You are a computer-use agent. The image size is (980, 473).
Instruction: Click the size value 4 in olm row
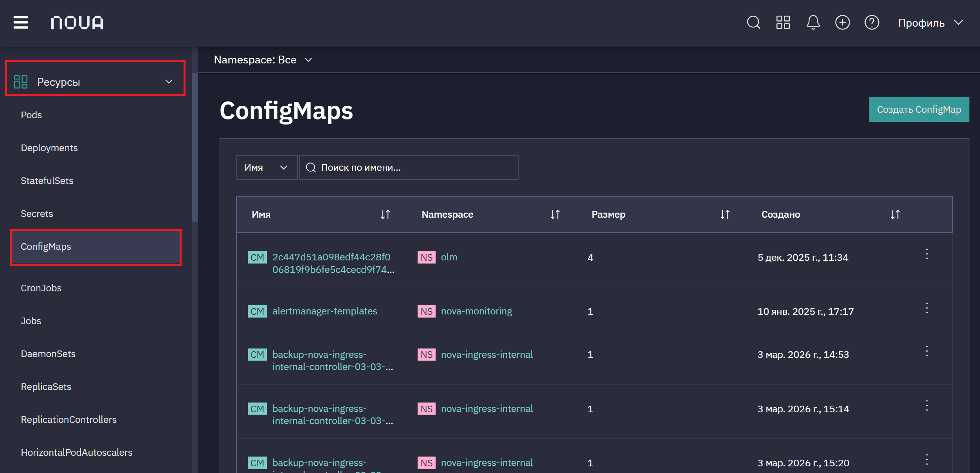[590, 257]
